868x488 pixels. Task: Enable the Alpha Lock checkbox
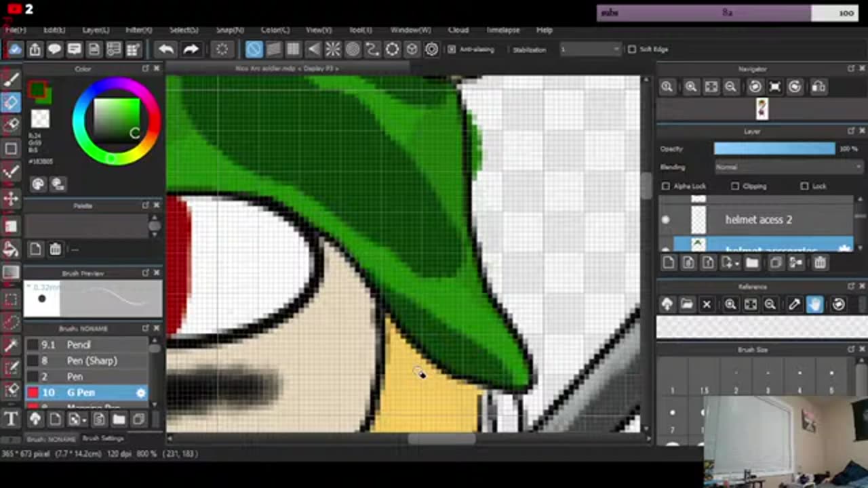tap(665, 186)
